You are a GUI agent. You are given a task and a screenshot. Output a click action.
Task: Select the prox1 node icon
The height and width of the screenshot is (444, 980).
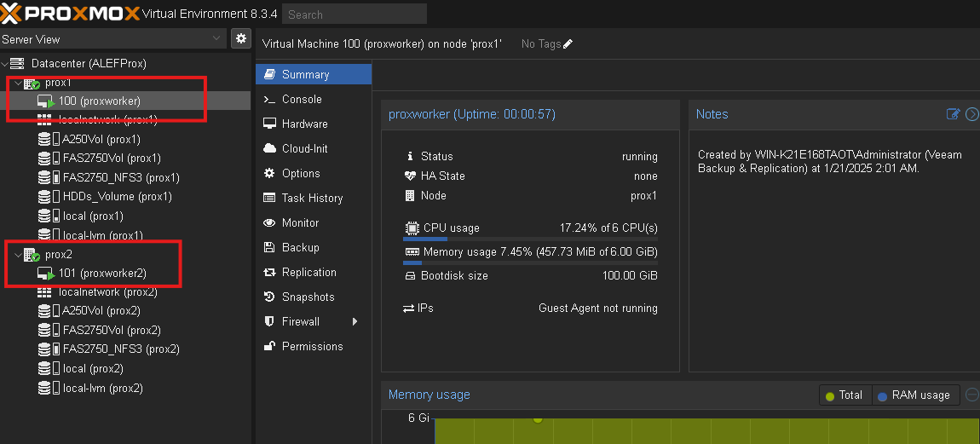[32, 84]
